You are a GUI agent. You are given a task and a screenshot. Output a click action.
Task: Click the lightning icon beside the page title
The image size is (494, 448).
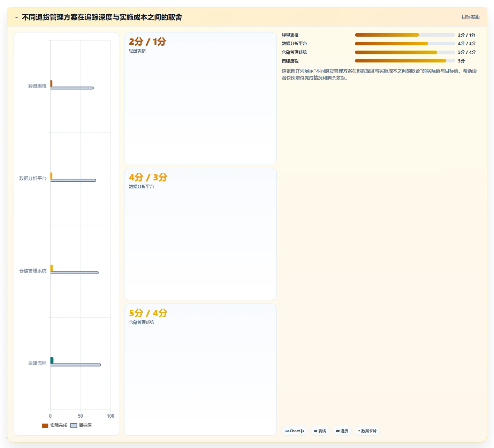point(16,17)
